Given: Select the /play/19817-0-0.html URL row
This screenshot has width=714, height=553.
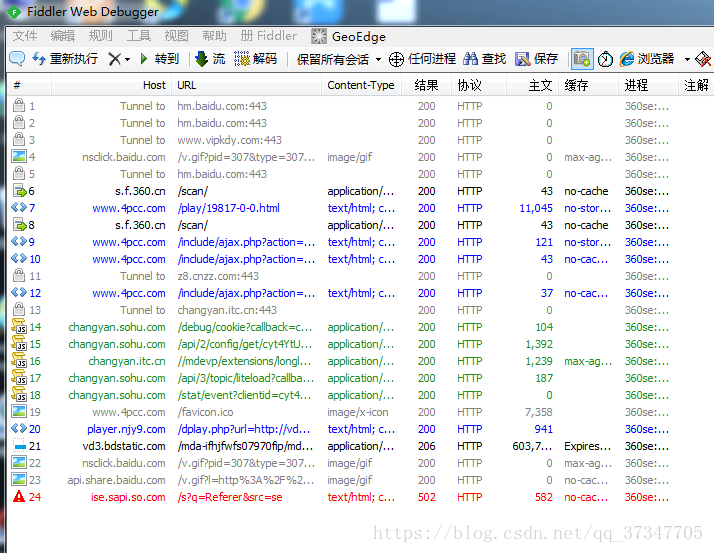Looking at the screenshot, I should tap(228, 208).
